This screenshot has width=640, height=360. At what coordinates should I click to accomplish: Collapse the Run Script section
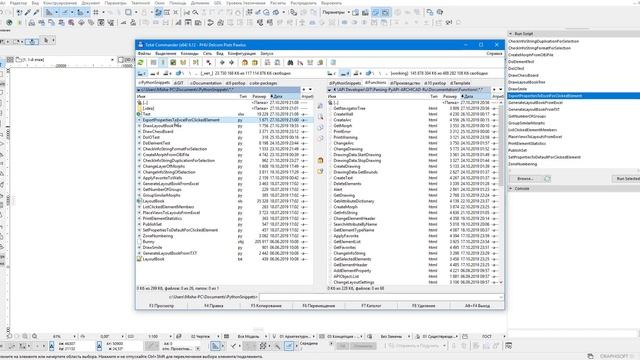(511, 33)
